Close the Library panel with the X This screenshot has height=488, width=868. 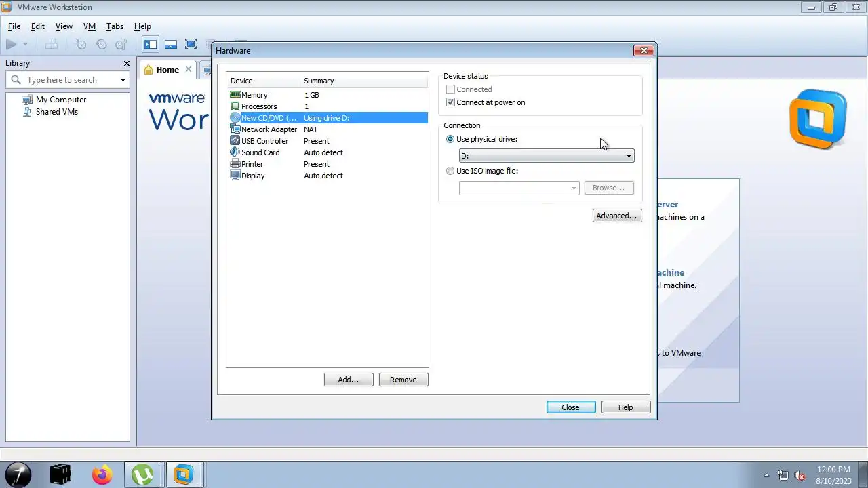click(x=126, y=63)
